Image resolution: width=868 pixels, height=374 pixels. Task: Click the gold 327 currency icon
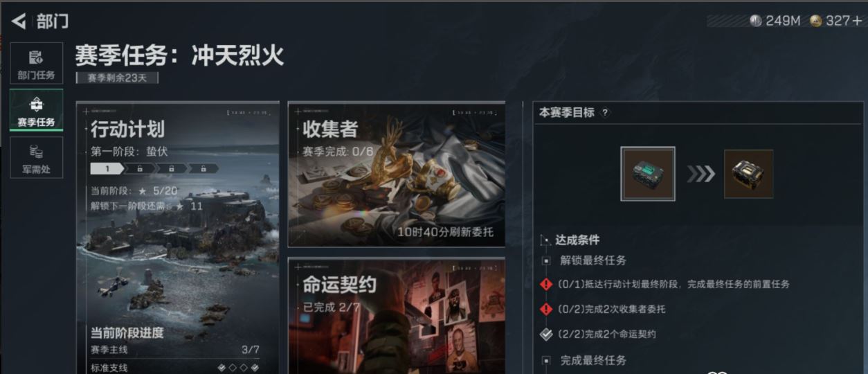(816, 21)
